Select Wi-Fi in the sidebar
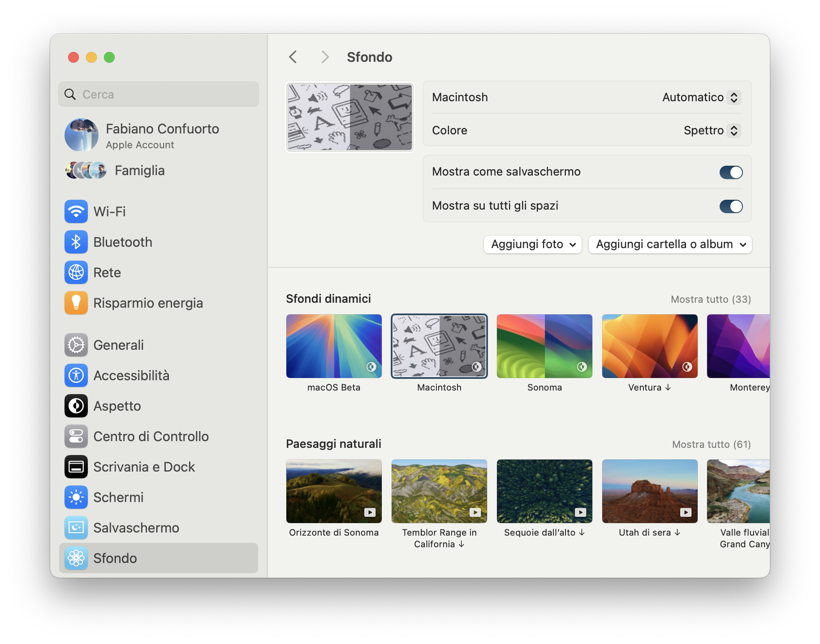The image size is (820, 644). [x=159, y=211]
